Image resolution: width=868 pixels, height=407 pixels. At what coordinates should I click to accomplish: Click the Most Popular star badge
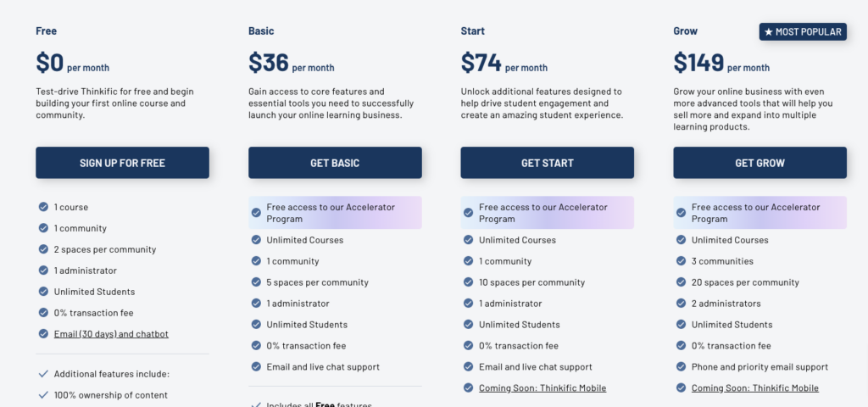click(803, 32)
